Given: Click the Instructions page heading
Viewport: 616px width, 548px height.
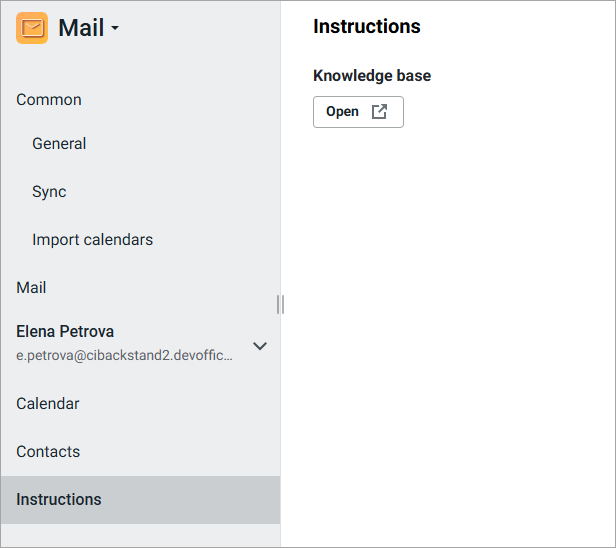Looking at the screenshot, I should 366,27.
